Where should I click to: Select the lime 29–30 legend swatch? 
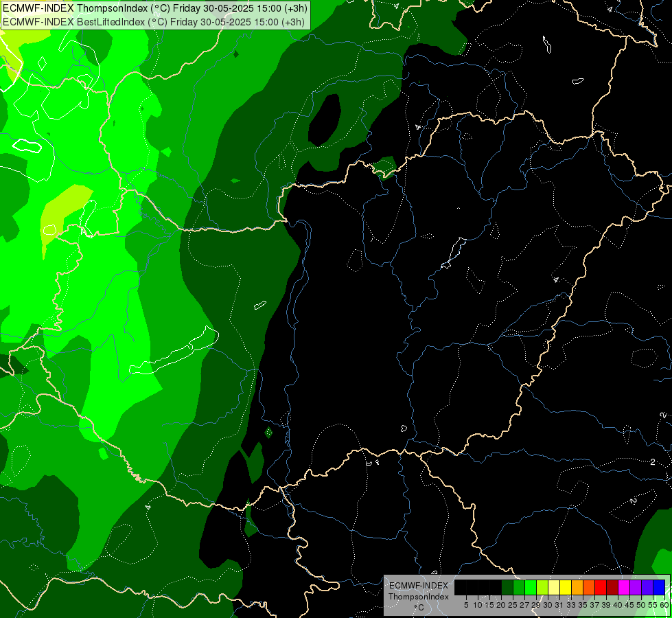pos(542,588)
